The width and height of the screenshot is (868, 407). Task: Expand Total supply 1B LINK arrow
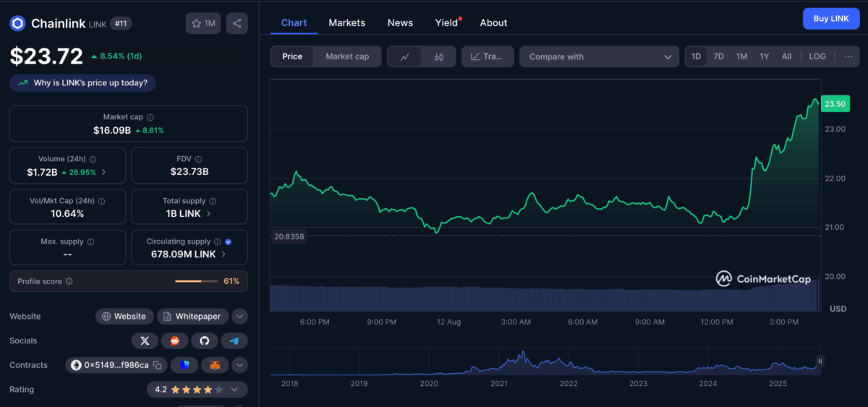(x=209, y=214)
